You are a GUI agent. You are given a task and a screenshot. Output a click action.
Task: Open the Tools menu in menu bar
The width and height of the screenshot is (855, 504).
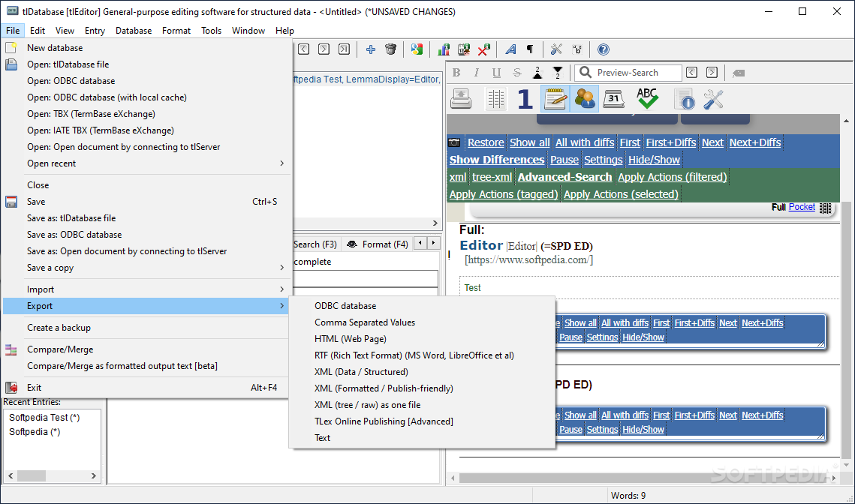coord(211,31)
